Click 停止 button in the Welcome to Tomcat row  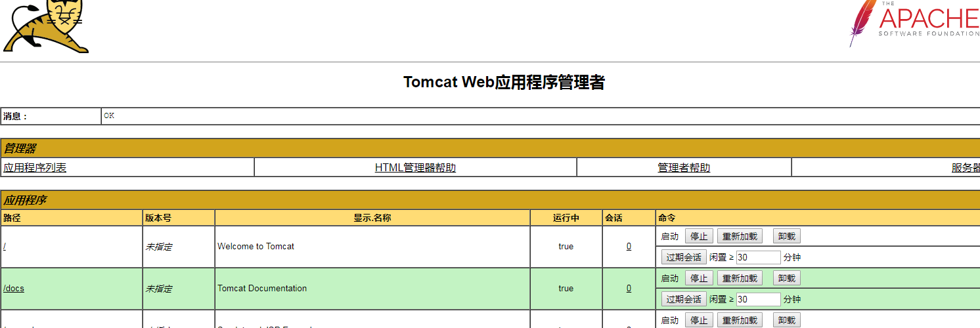click(x=699, y=236)
